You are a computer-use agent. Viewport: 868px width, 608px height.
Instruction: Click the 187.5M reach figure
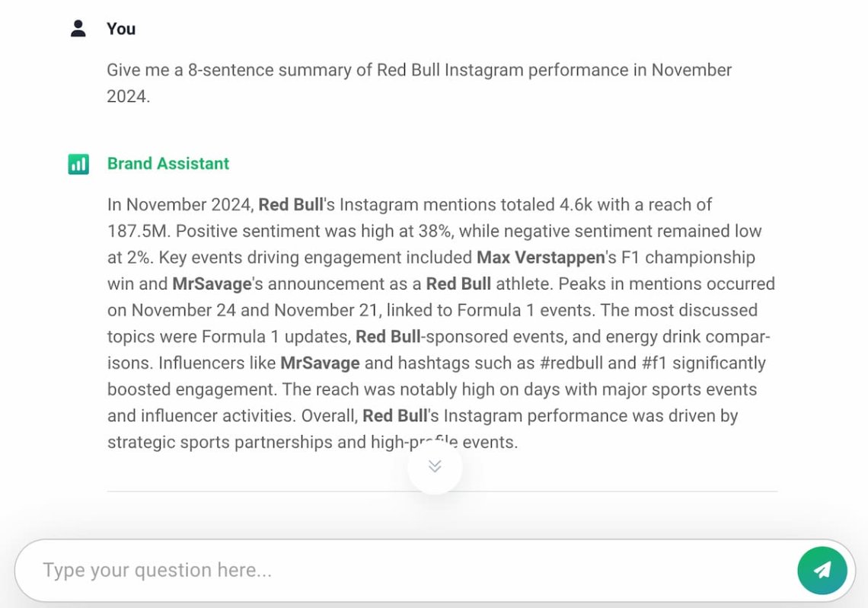tap(137, 232)
